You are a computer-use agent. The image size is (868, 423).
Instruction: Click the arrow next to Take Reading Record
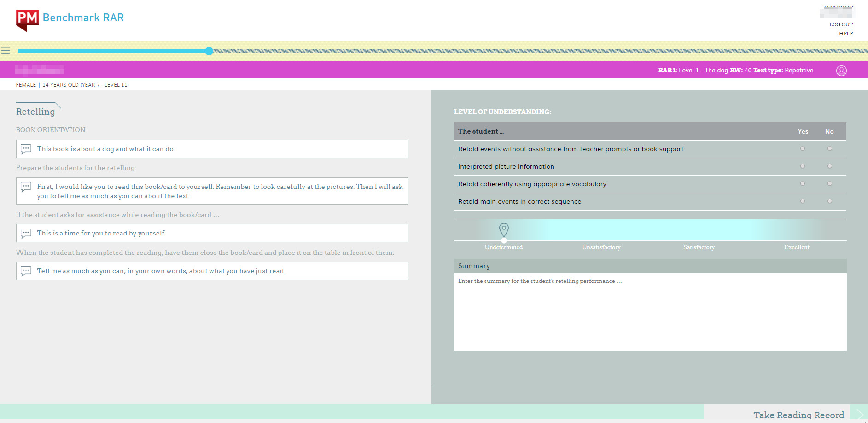[859, 414]
